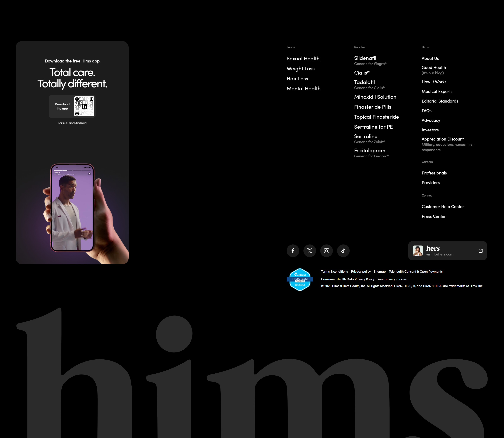This screenshot has height=438, width=504.
Task: Open the Sexual Health link
Action: pos(303,59)
